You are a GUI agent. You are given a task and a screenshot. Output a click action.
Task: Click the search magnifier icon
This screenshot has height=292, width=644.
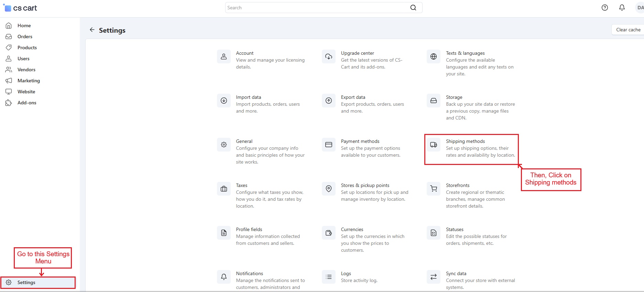click(x=413, y=8)
